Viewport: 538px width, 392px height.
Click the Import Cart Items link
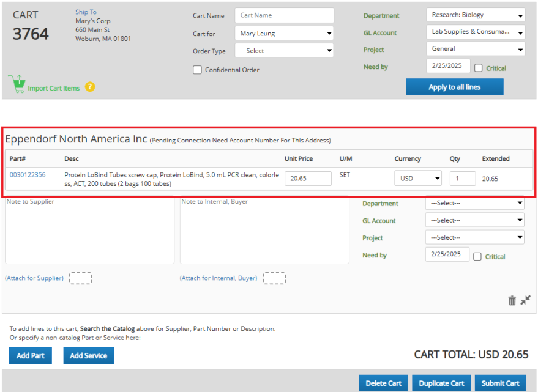point(53,88)
